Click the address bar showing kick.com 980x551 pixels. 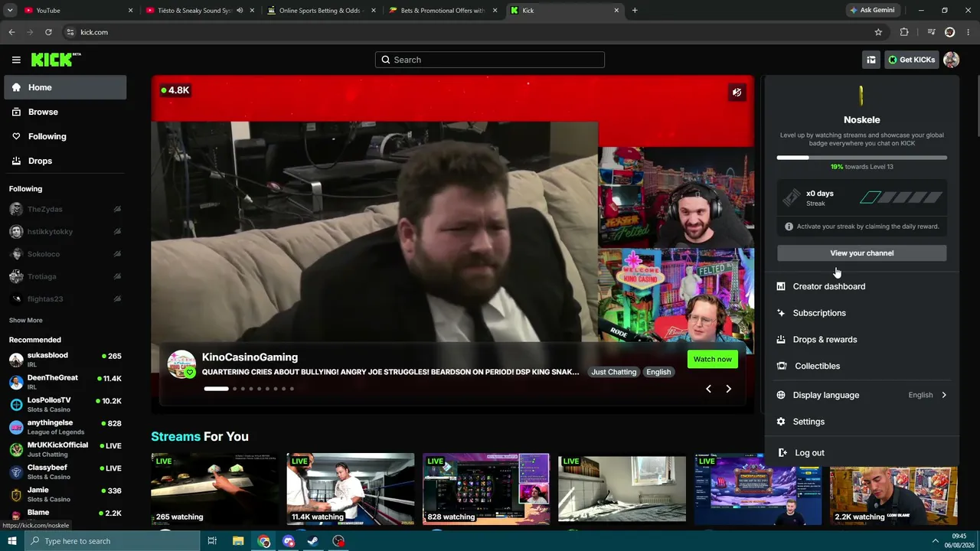click(467, 32)
